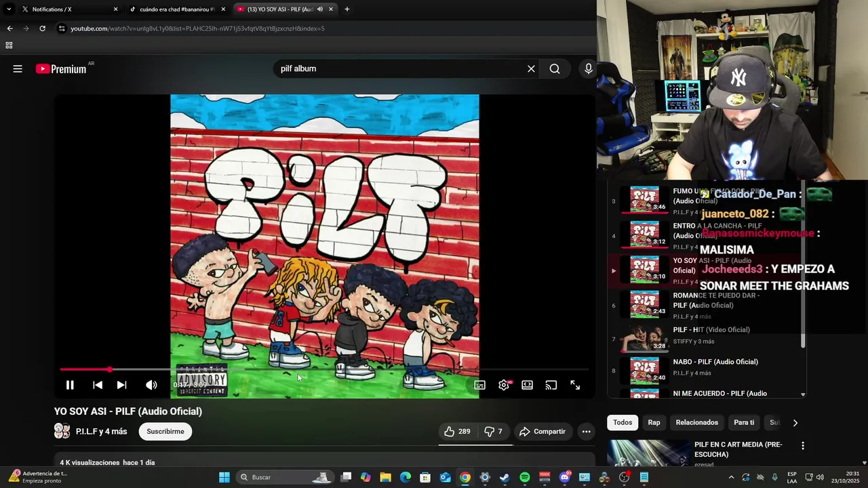Toggle subtitles/closed captions in the player
Screen dimensions: 868x488
click(479, 385)
